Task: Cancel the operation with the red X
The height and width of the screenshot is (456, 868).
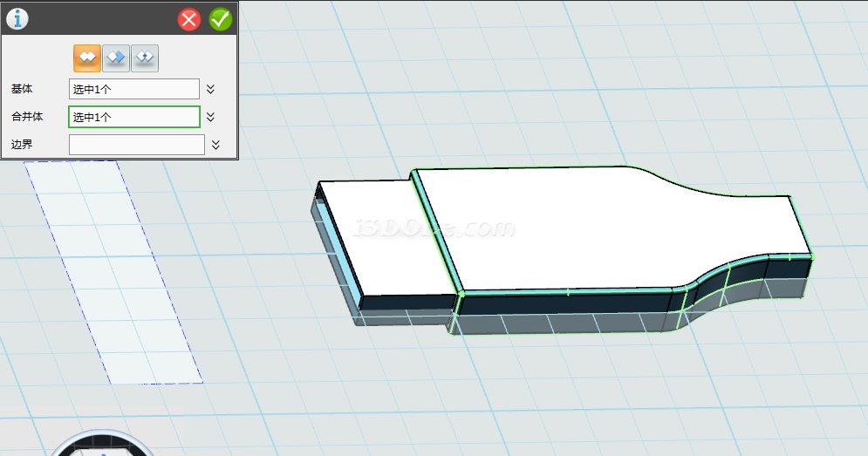Action: [x=189, y=19]
